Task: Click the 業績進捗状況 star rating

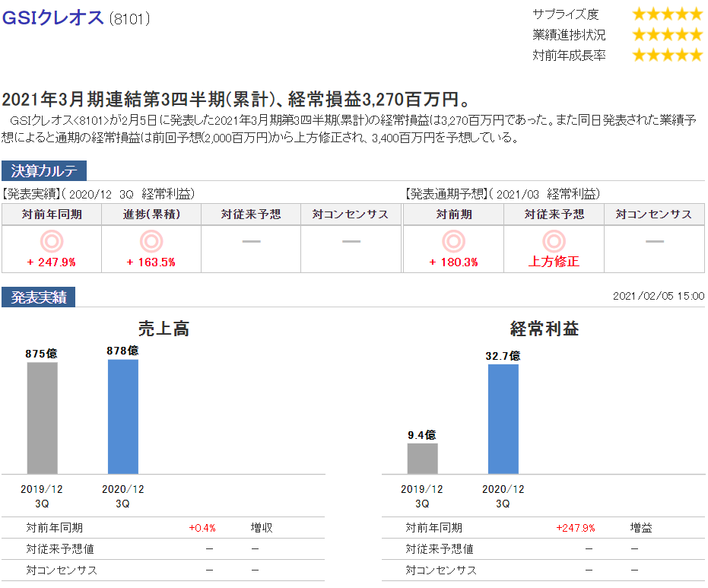Action: (667, 34)
